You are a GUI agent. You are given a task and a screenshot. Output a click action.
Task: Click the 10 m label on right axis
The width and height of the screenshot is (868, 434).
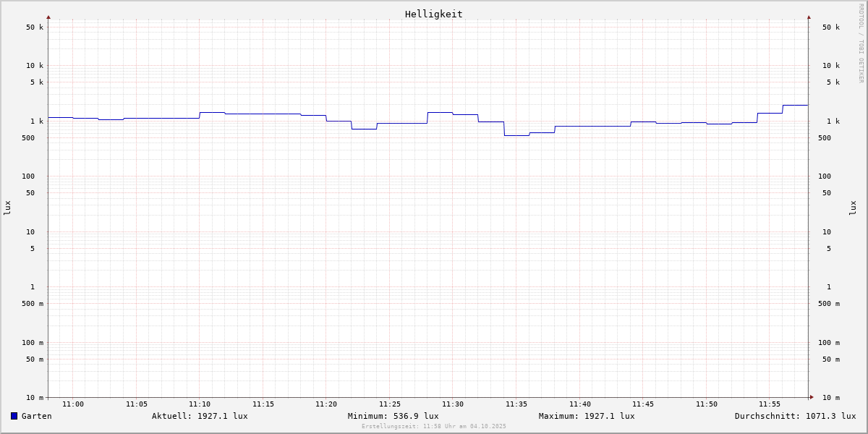(831, 398)
